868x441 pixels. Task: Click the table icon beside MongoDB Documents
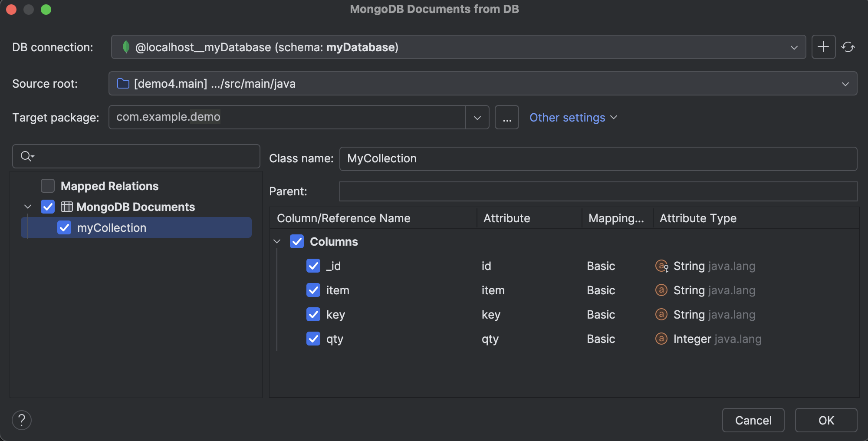click(67, 207)
